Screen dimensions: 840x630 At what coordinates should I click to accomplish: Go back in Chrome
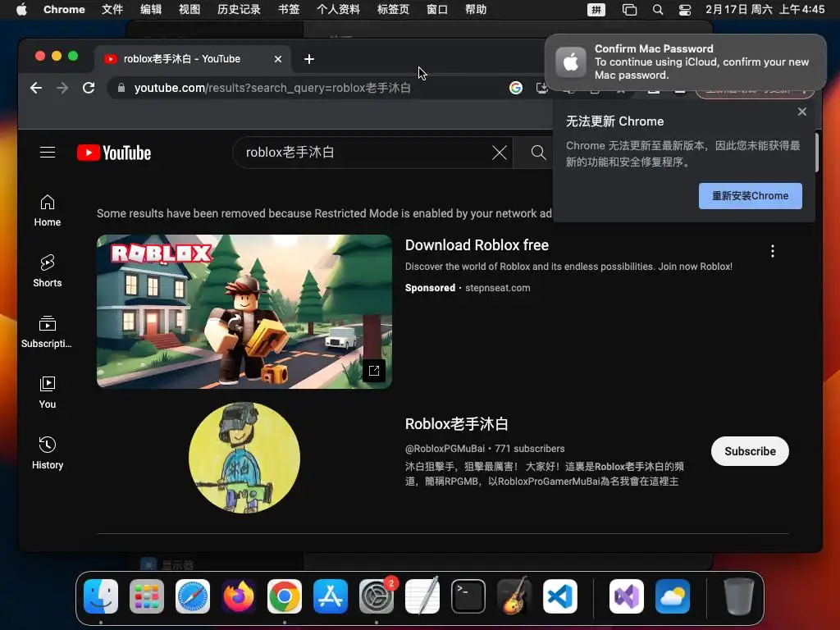[36, 88]
